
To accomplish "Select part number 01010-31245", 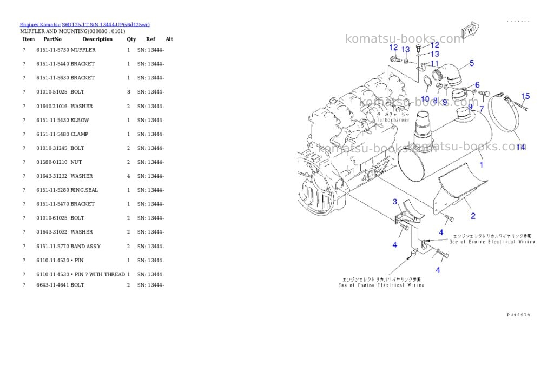I will (51, 148).
